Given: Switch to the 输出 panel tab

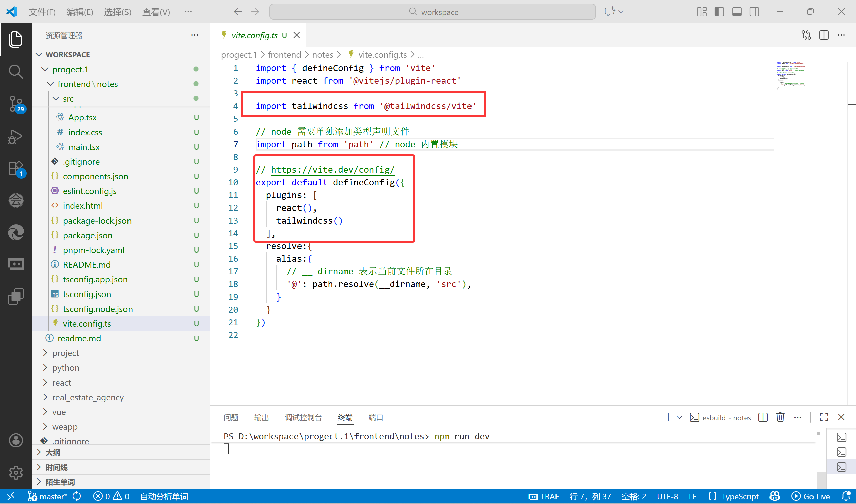Looking at the screenshot, I should click(261, 417).
